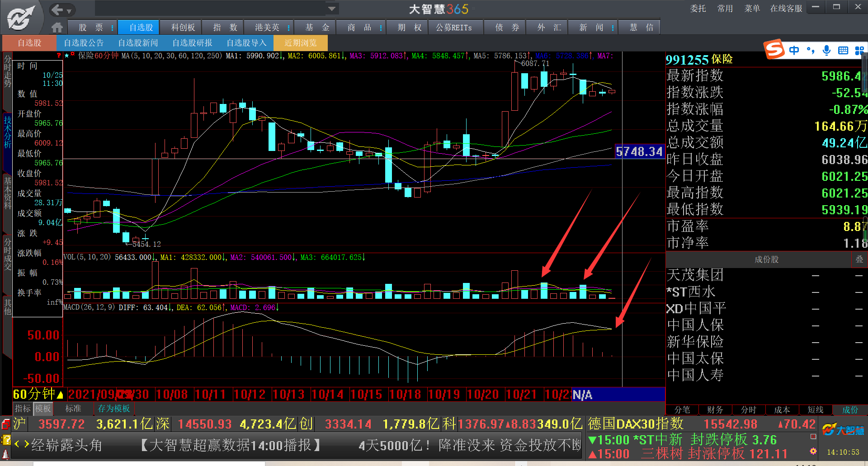The image size is (868, 466).
Task: Open the 商品 tab submenu dots
Action: coord(381,28)
